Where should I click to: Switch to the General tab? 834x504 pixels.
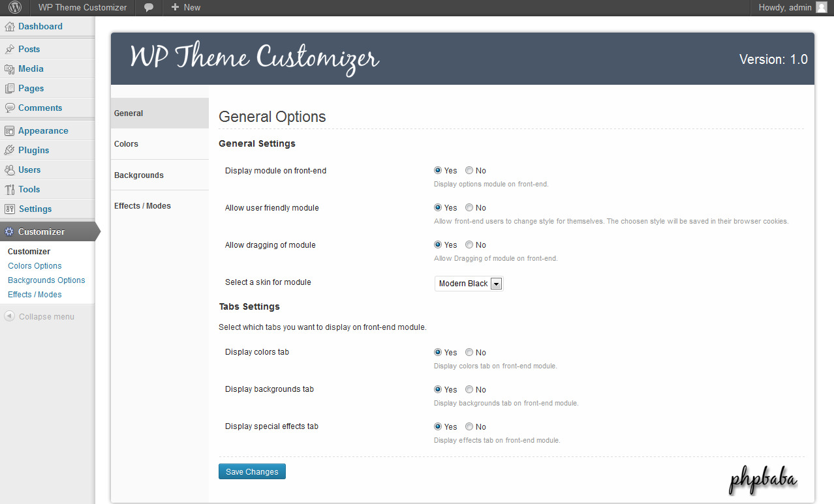160,113
